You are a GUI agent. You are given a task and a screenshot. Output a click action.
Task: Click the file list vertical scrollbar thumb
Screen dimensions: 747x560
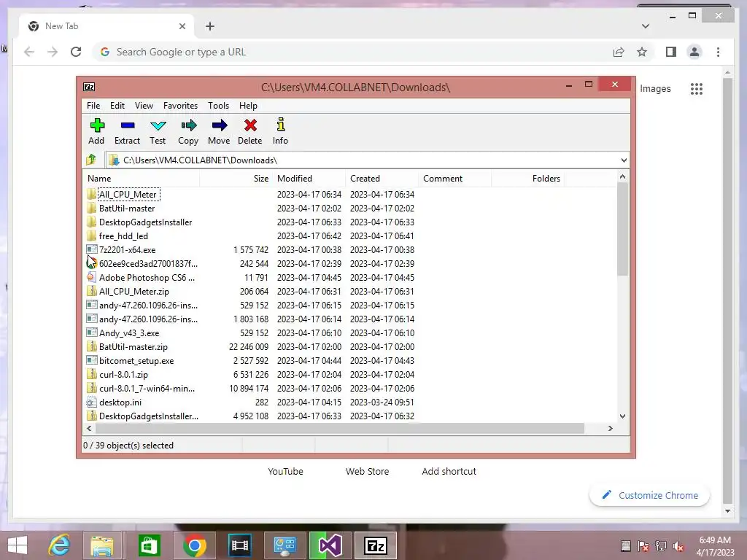click(622, 228)
